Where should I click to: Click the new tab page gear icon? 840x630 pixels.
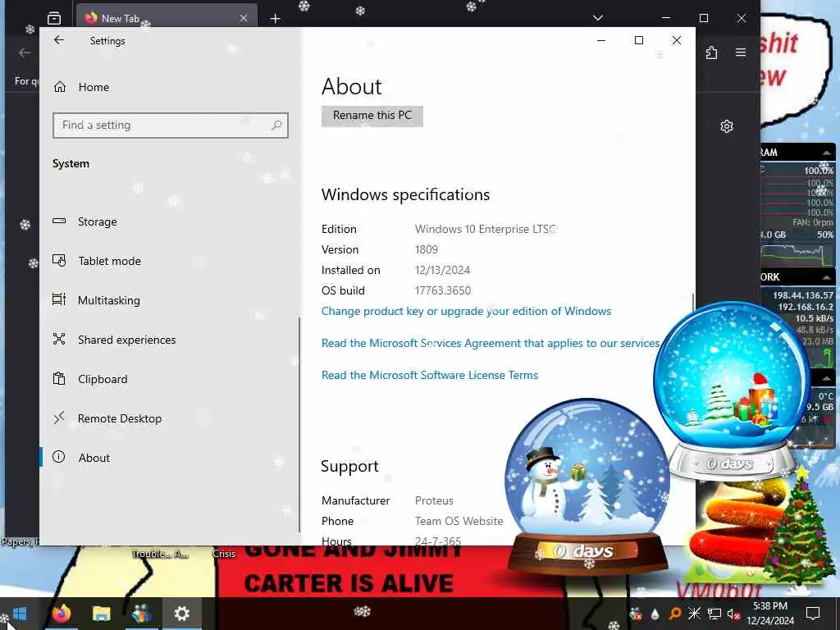pyautogui.click(x=727, y=126)
